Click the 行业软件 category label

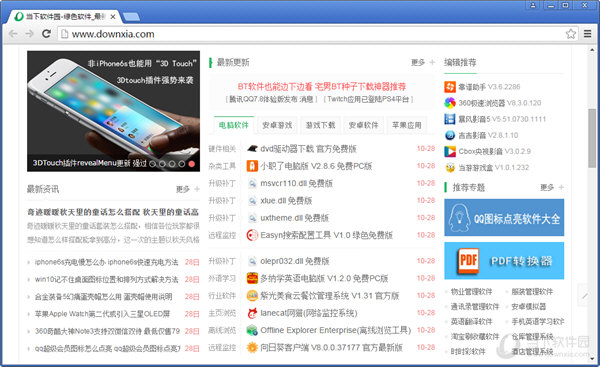pos(222,295)
